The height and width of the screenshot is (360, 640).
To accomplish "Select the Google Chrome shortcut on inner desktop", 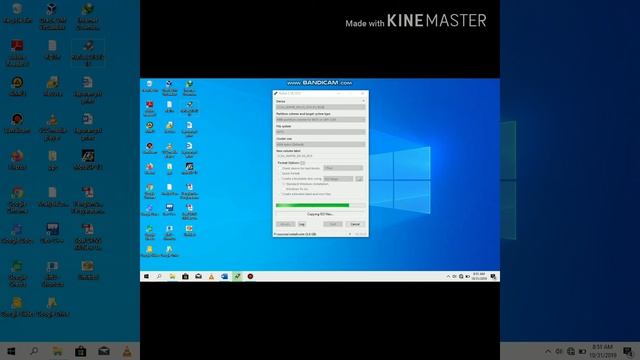I will coord(150,191).
